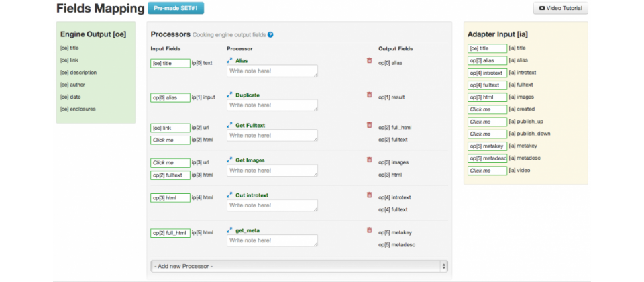
Task: Click the [ia] metakey adapter input field
Action: (487, 146)
